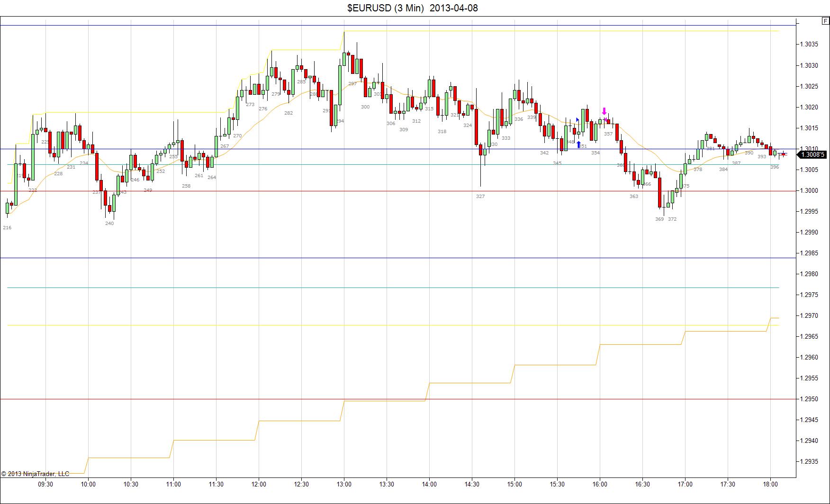Click the 10:30 time axis label
The width and height of the screenshot is (830, 504).
click(131, 484)
